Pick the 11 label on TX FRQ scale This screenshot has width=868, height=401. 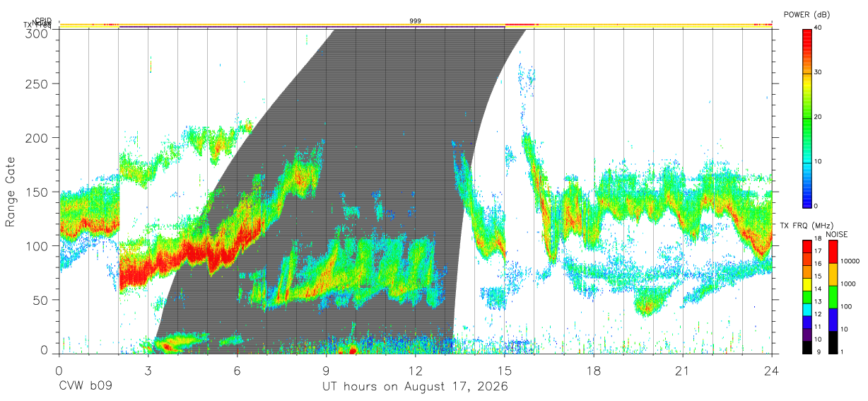[818, 327]
